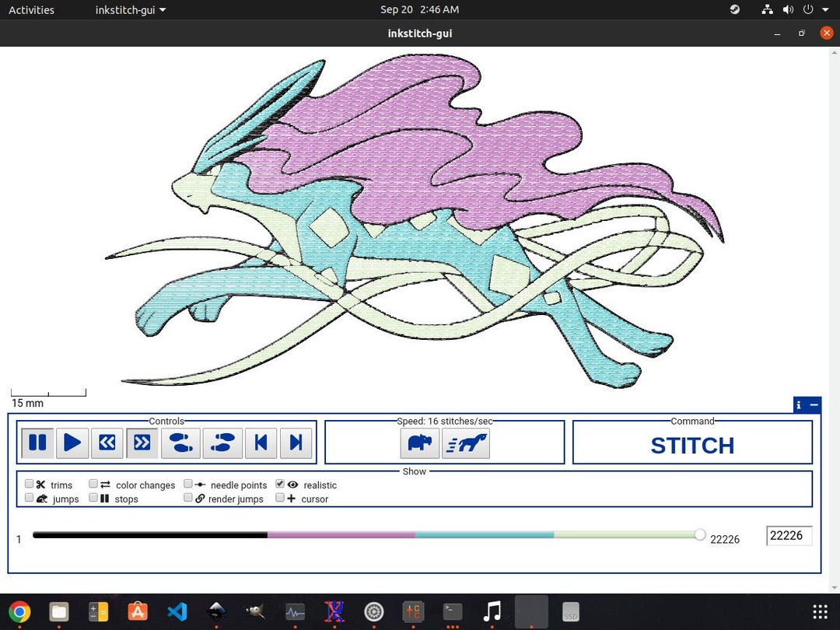Enable the needle points checkbox
The height and width of the screenshot is (630, 840).
(188, 484)
